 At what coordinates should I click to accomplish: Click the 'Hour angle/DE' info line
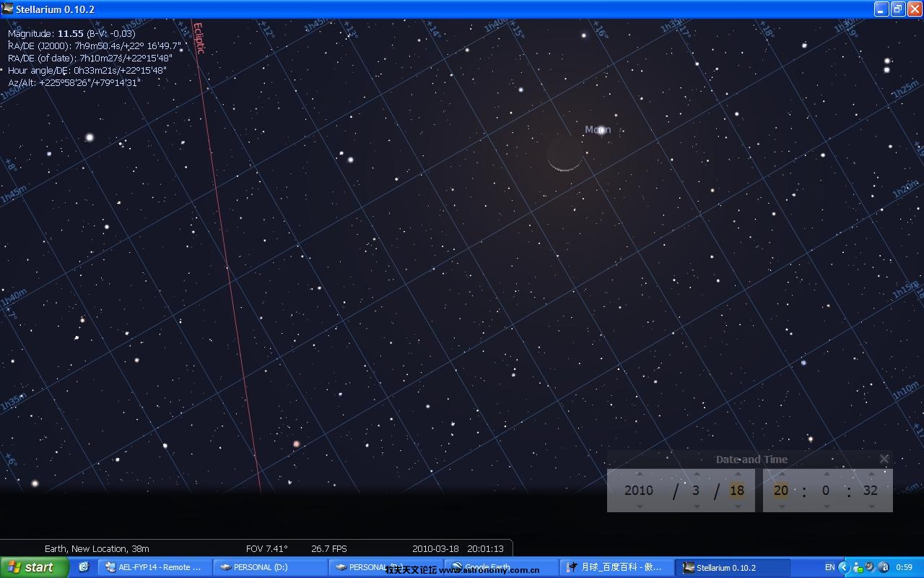[87, 70]
